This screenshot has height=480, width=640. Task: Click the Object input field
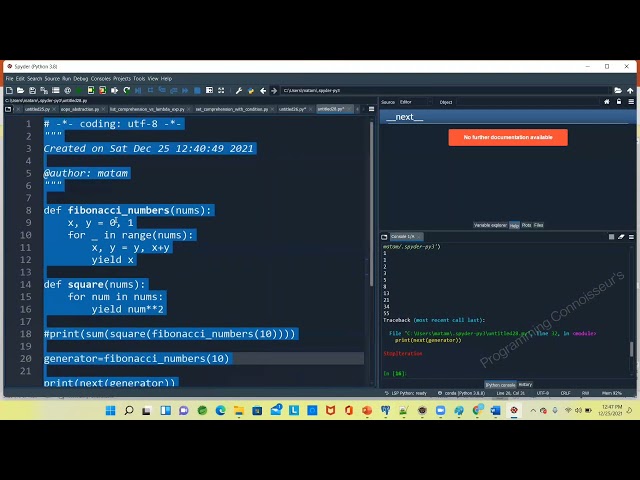[x=527, y=102]
